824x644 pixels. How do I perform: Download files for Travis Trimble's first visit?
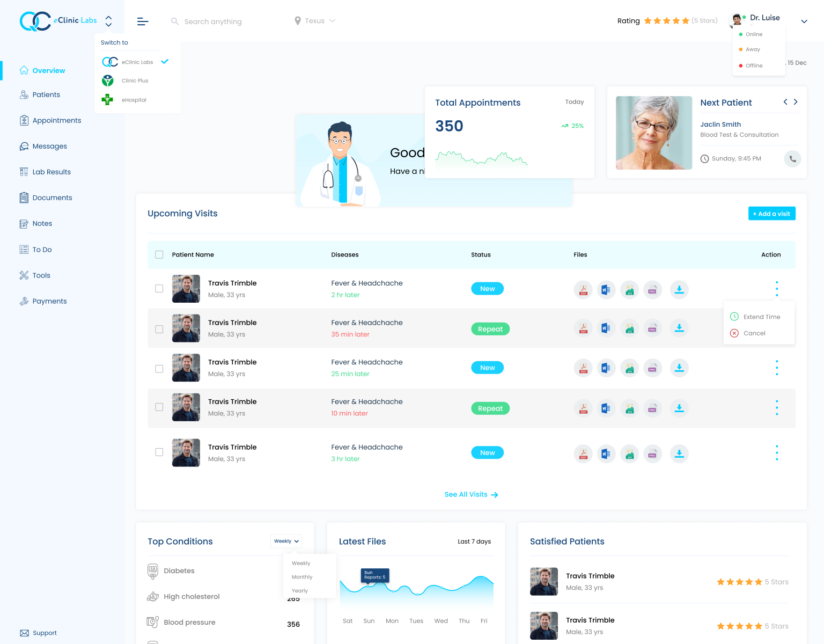click(679, 289)
